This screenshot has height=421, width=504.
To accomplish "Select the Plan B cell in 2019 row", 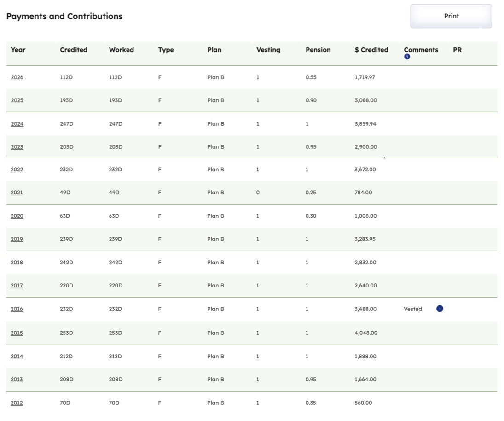I will 216,239.
